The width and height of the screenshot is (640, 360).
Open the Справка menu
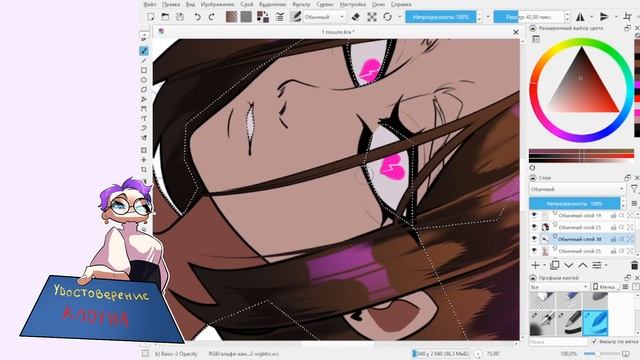click(401, 4)
